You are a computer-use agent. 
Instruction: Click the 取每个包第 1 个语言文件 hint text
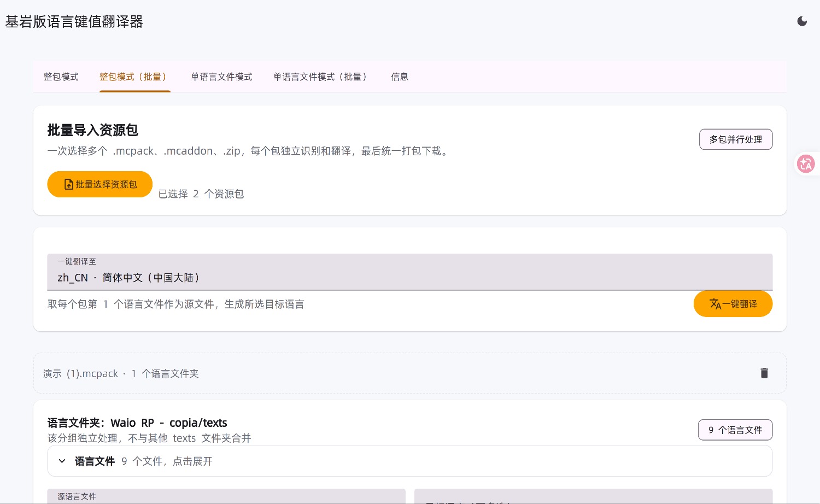[x=175, y=304]
